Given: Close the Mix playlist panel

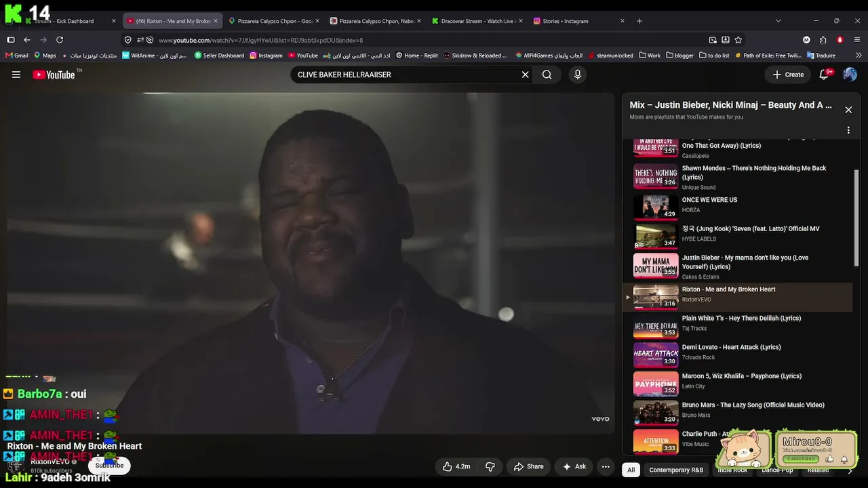Looking at the screenshot, I should coord(848,110).
